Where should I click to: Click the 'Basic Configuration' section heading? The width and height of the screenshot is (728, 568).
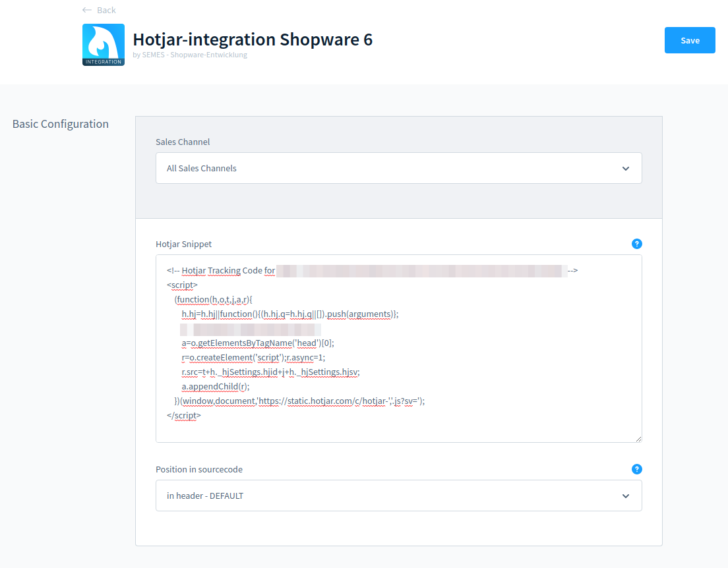pyautogui.click(x=61, y=124)
